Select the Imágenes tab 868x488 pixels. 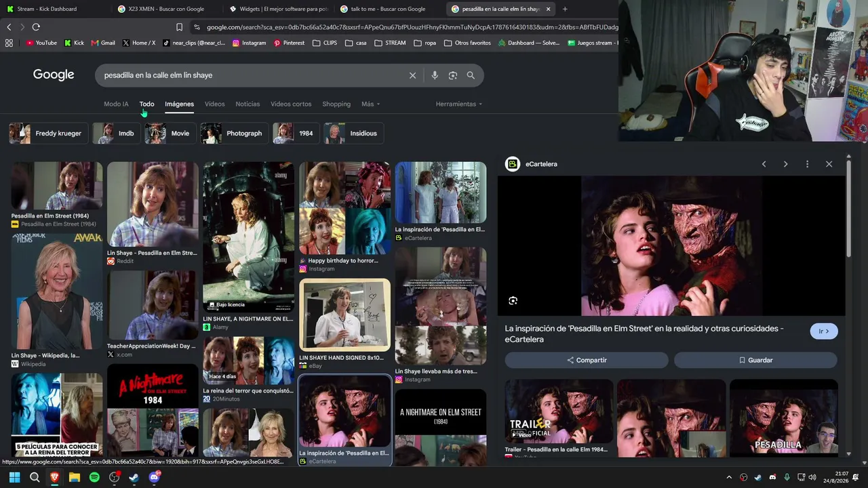click(179, 104)
